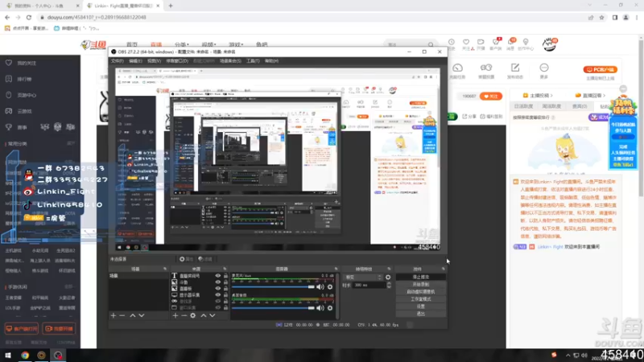This screenshot has height=362, width=644.
Task: Open Douyu user avatar menu
Action: point(550,44)
